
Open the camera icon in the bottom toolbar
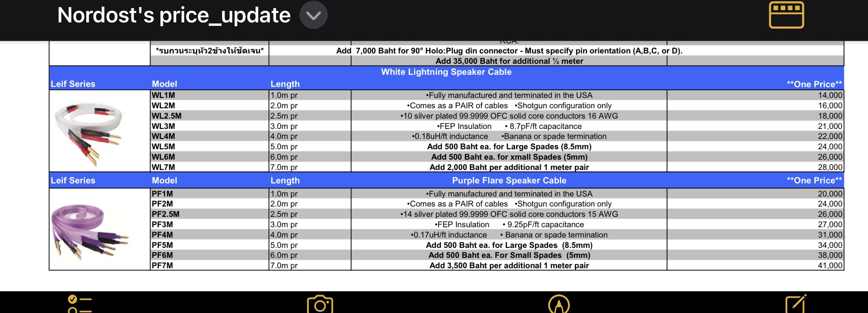(320, 304)
